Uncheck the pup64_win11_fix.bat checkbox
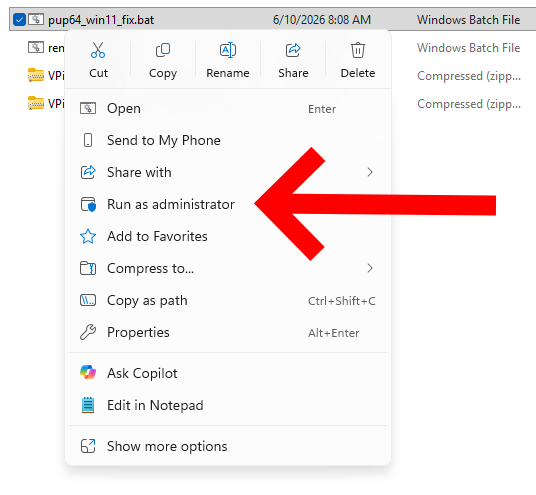This screenshot has height=495, width=536. coord(19,19)
